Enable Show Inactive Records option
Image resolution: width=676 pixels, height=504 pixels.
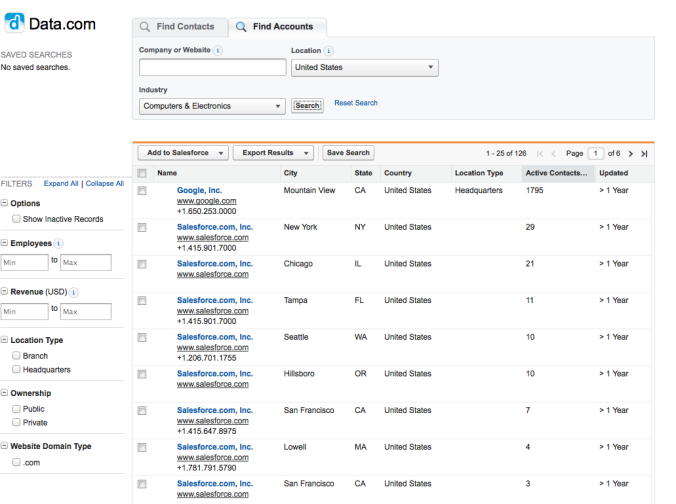pyautogui.click(x=16, y=219)
